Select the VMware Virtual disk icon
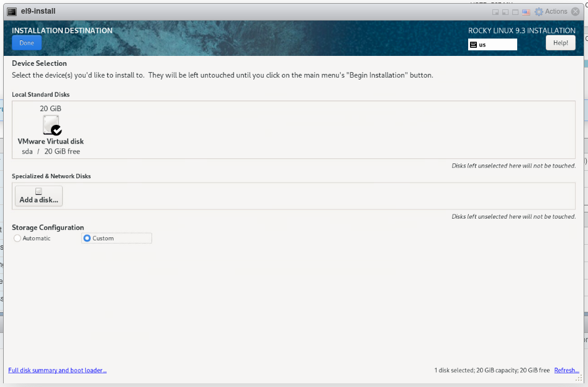588x387 pixels. tap(52, 125)
